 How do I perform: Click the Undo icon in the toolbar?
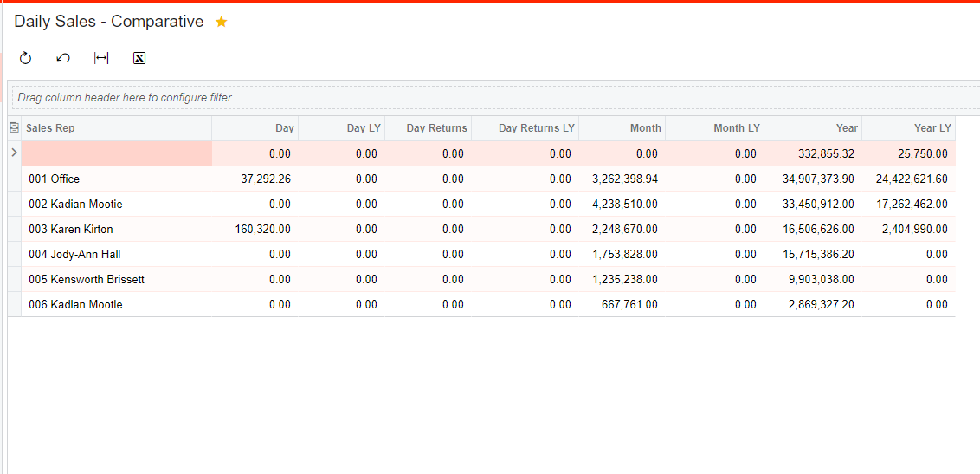62,58
